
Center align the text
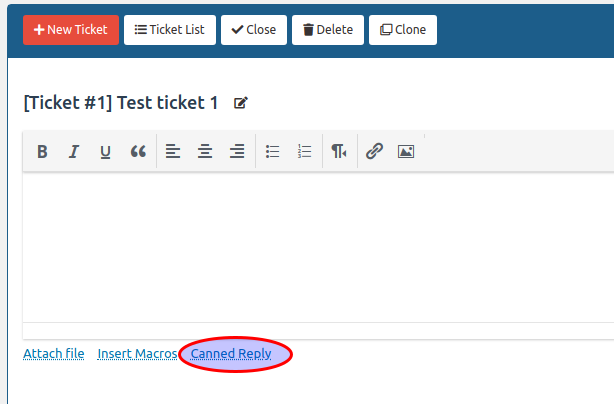[x=205, y=152]
